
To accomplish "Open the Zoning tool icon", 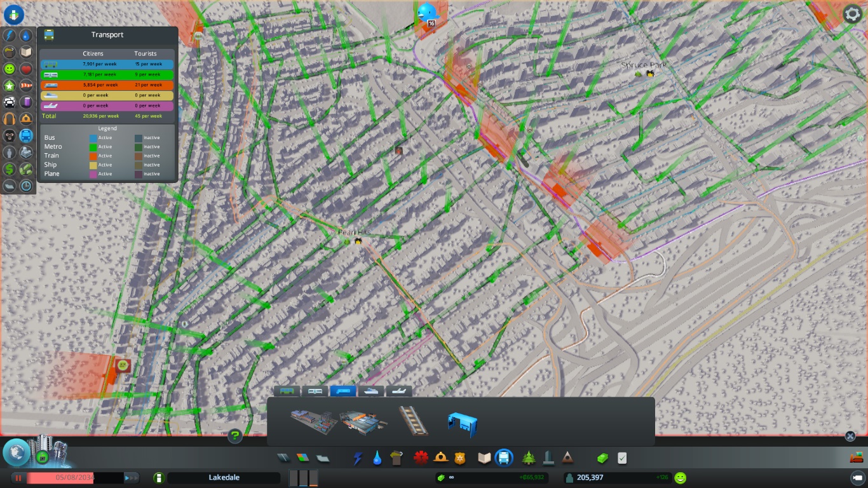I will pyautogui.click(x=302, y=457).
